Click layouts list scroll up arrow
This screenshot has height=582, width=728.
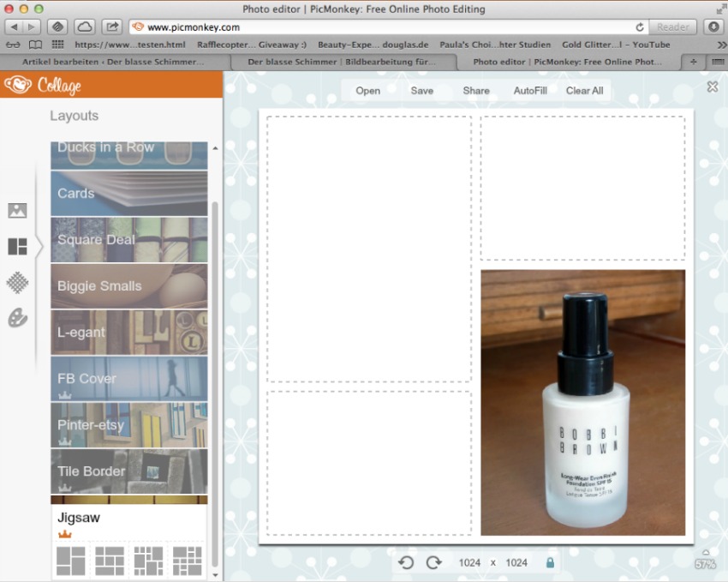215,148
